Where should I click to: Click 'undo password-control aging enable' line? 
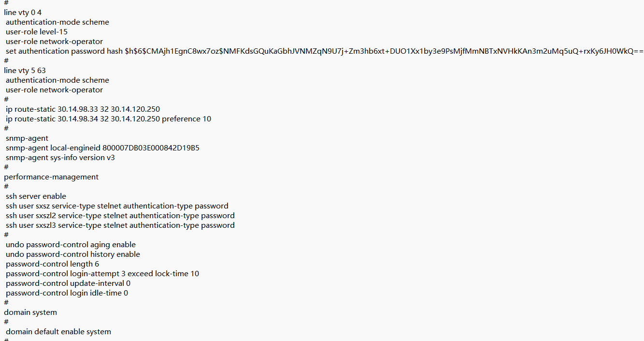tap(71, 244)
